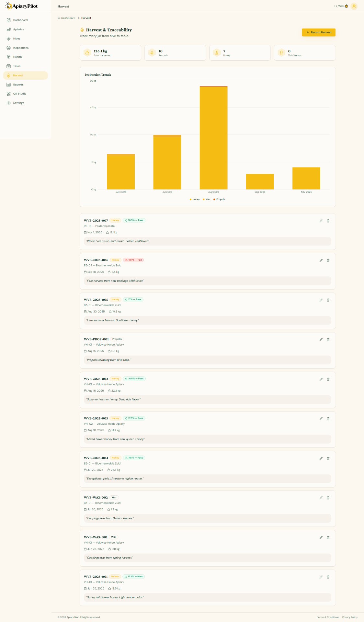Delete harvest record WVB-2025-001
364x622 pixels.
[328, 577]
